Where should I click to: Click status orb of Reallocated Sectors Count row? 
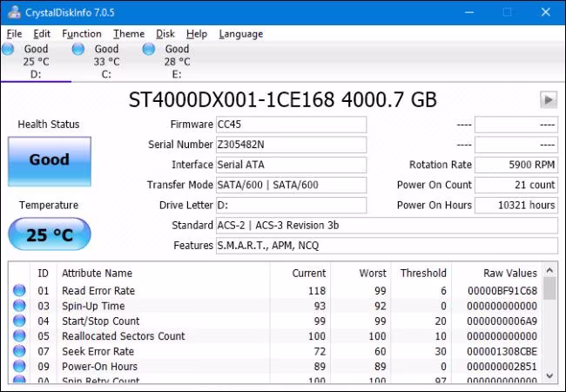click(19, 335)
